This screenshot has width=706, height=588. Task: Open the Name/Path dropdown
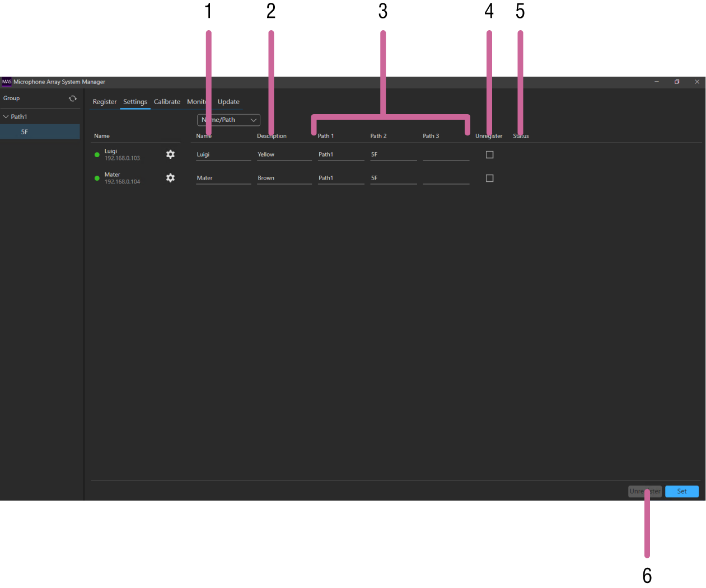click(228, 120)
